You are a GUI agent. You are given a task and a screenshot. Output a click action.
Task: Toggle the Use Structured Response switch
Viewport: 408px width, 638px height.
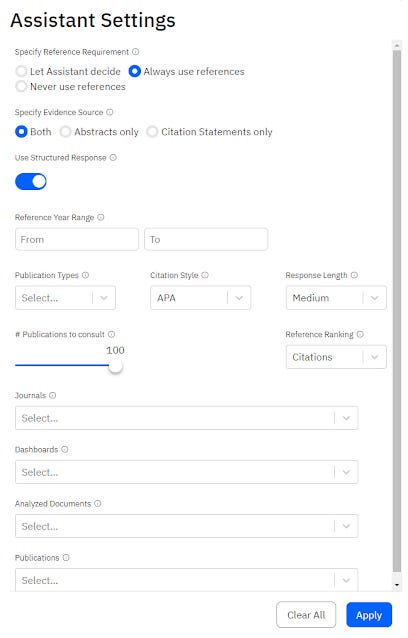tap(31, 181)
